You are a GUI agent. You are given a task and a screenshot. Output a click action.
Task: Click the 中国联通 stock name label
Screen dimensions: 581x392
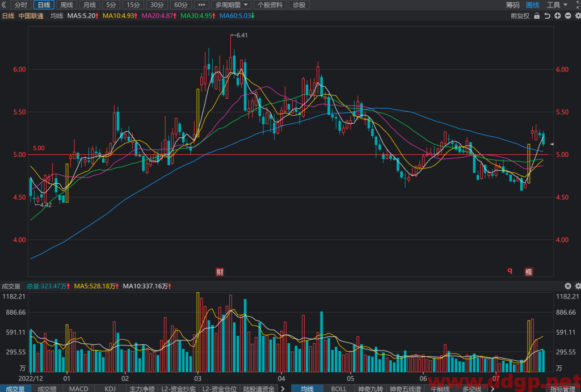(x=31, y=16)
